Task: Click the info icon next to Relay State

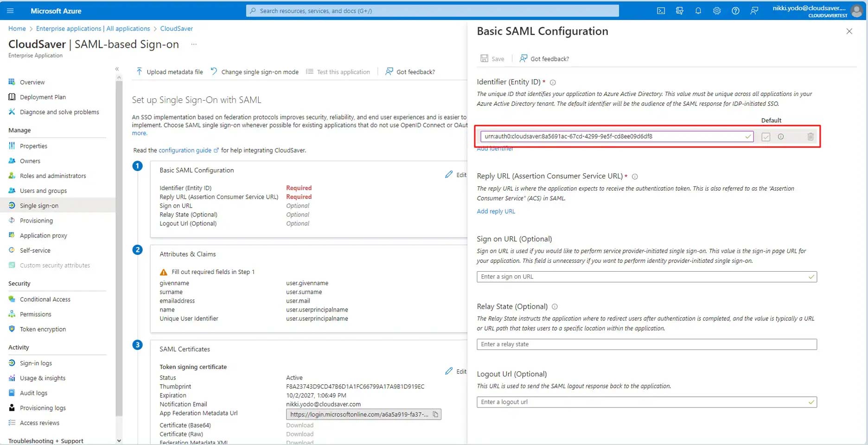Action: click(x=555, y=307)
